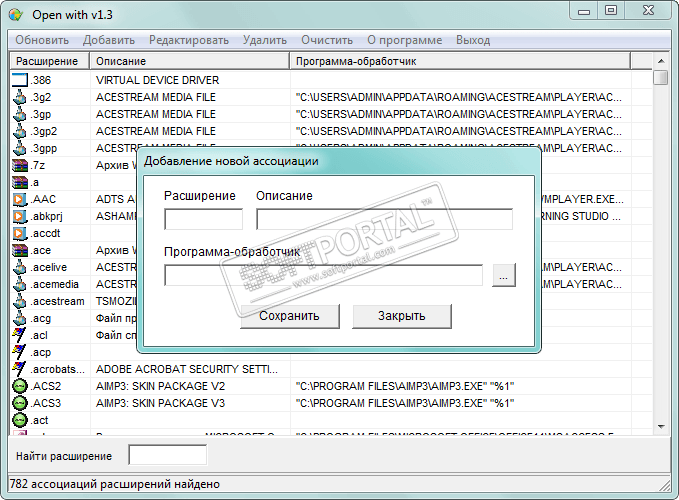Focus the Описание input field in dialog
The width and height of the screenshot is (679, 500).
point(385,219)
